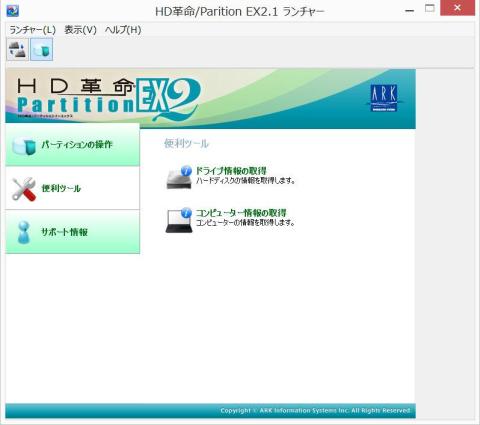Open the ランチャー(L) menu
The height and width of the screenshot is (425, 480).
coord(32,30)
